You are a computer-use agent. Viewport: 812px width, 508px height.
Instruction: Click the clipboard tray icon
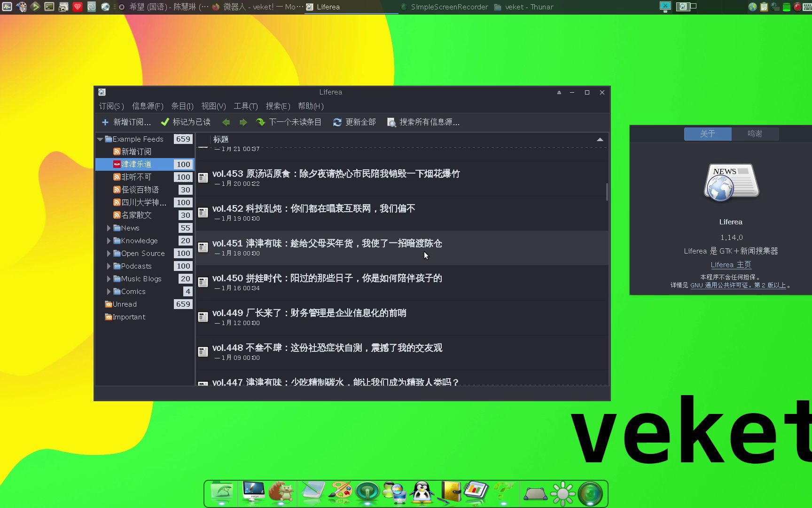(764, 7)
